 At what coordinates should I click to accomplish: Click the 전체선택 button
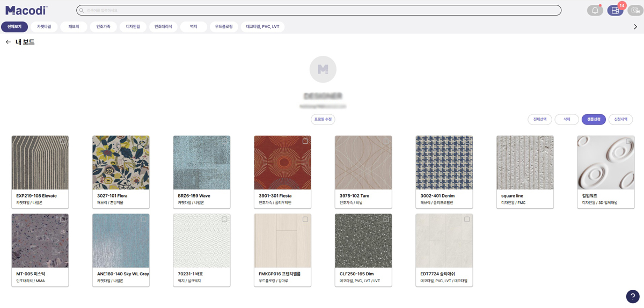pos(539,119)
